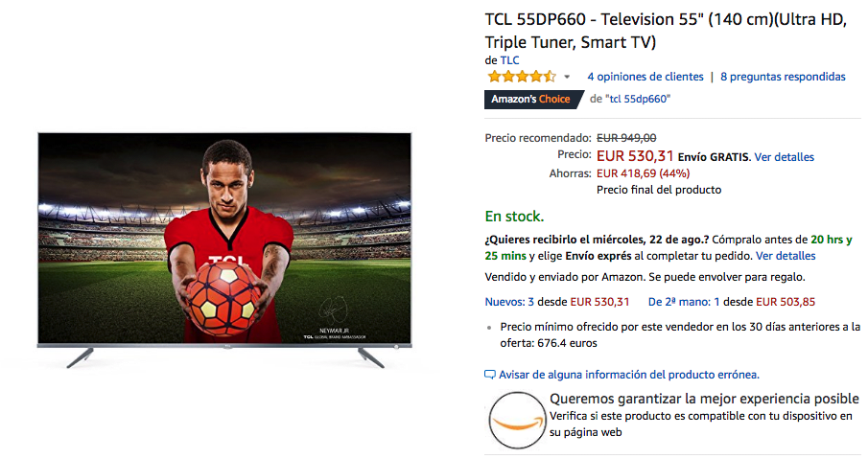The height and width of the screenshot is (459, 868).
Task: Click the TLC brand link
Action: (x=510, y=60)
